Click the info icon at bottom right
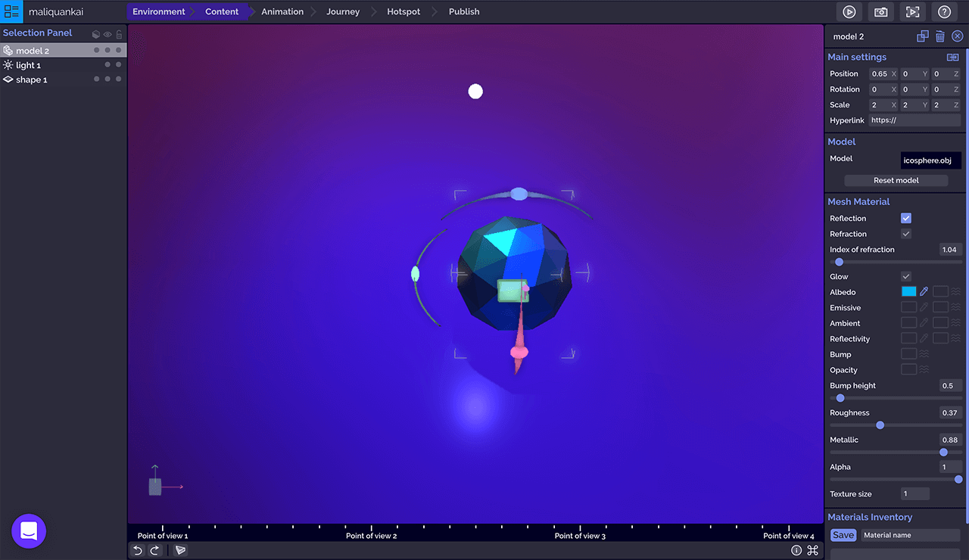Image resolution: width=969 pixels, height=560 pixels. 796,551
